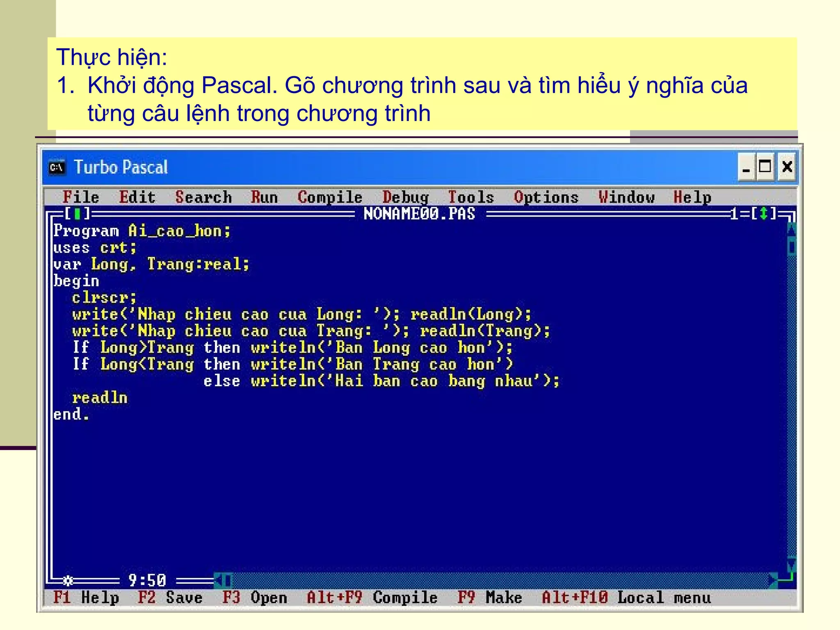
Task: Click the 'Program Ai_cao_hon;' line
Action: (142, 231)
